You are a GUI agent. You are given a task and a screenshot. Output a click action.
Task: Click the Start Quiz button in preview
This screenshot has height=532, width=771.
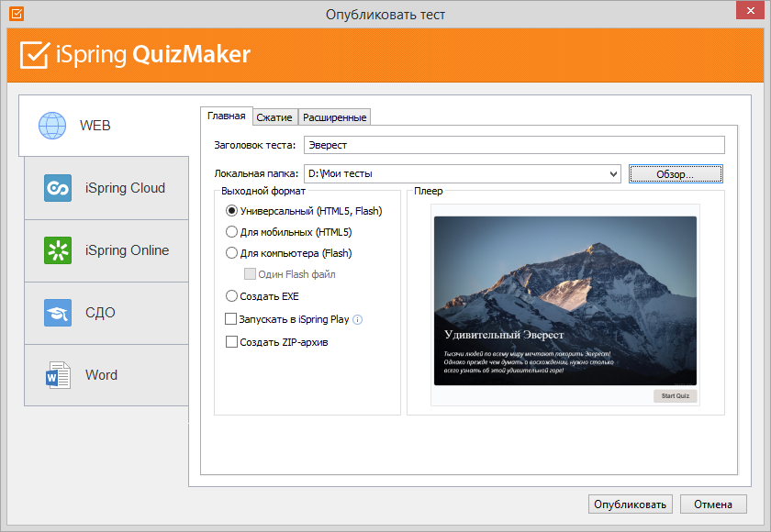[676, 396]
